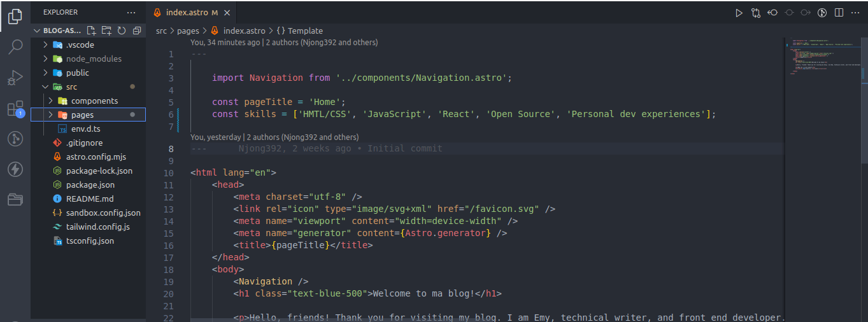Open the Explorer view in activity bar
Screen dimensions: 868x322
coord(15,17)
